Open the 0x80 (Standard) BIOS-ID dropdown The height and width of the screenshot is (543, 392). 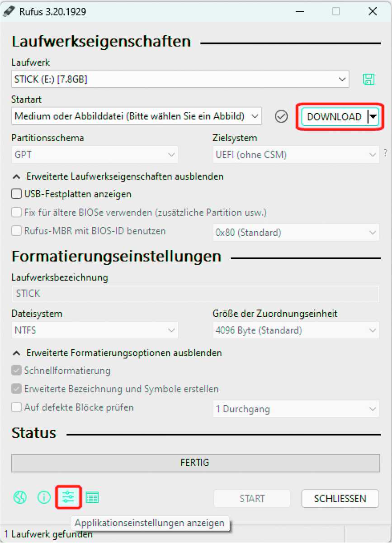point(296,233)
